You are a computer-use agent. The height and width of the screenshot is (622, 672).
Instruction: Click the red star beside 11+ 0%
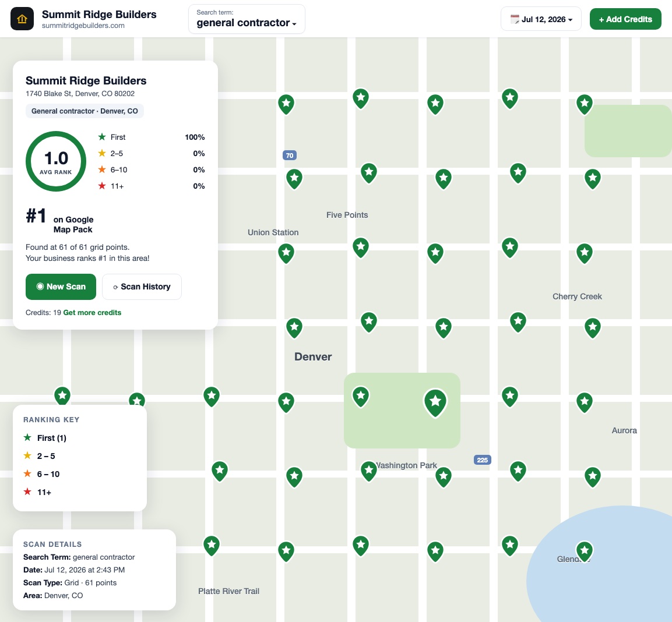coord(102,185)
